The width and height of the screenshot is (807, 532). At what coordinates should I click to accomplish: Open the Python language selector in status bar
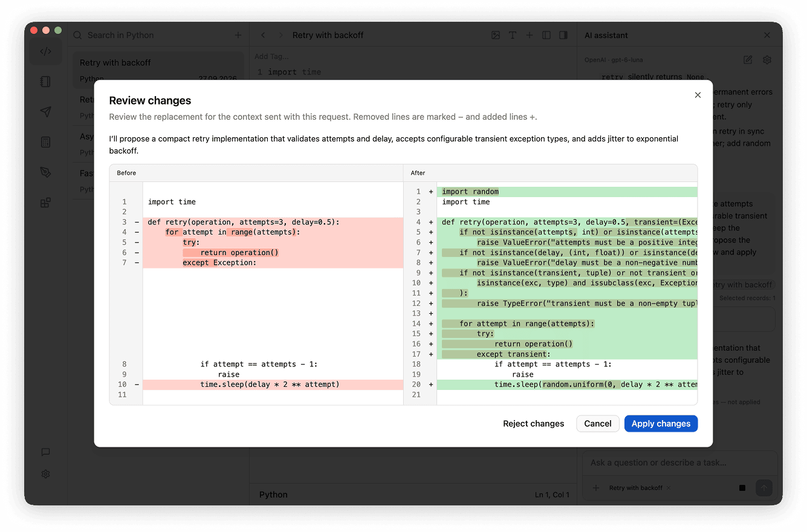273,495
